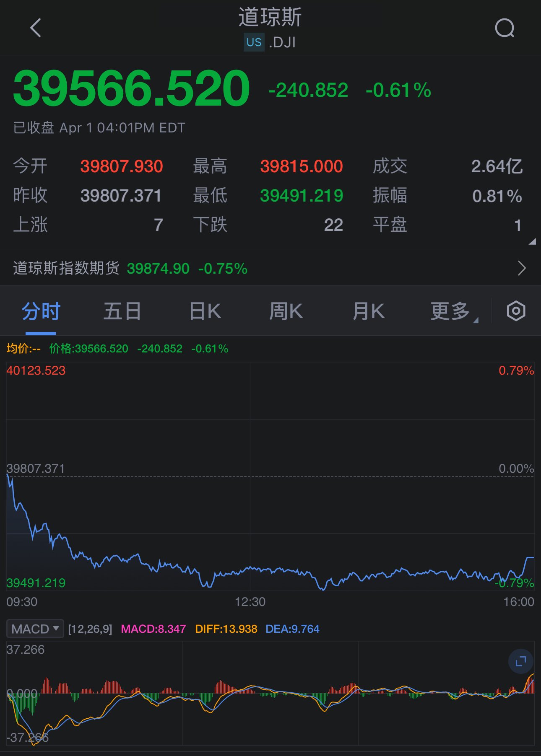Tap the US market badge
The width and height of the screenshot is (541, 756).
(254, 42)
